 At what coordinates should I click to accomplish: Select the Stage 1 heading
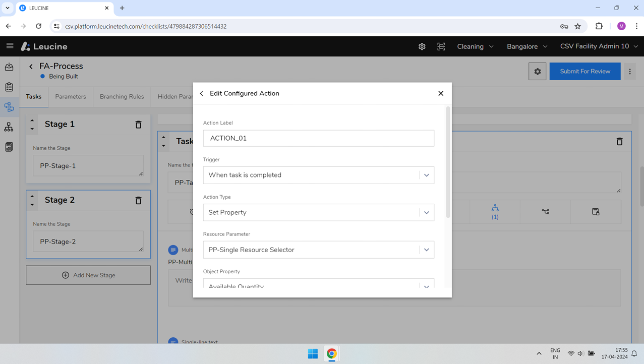[60, 124]
